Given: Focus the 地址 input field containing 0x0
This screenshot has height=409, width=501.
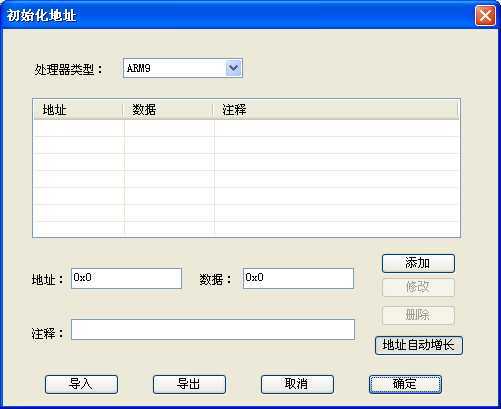Looking at the screenshot, I should click(x=126, y=278).
